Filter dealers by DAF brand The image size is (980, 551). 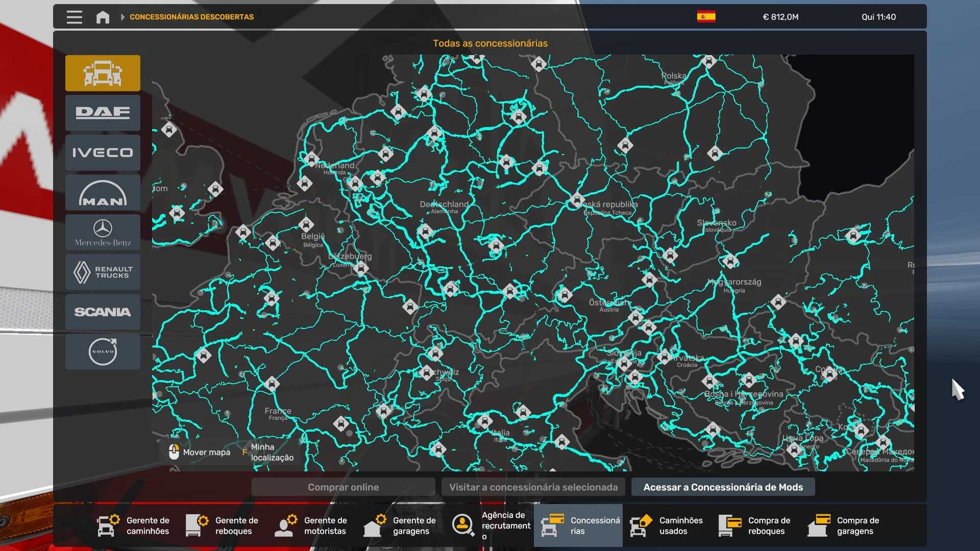tap(103, 113)
